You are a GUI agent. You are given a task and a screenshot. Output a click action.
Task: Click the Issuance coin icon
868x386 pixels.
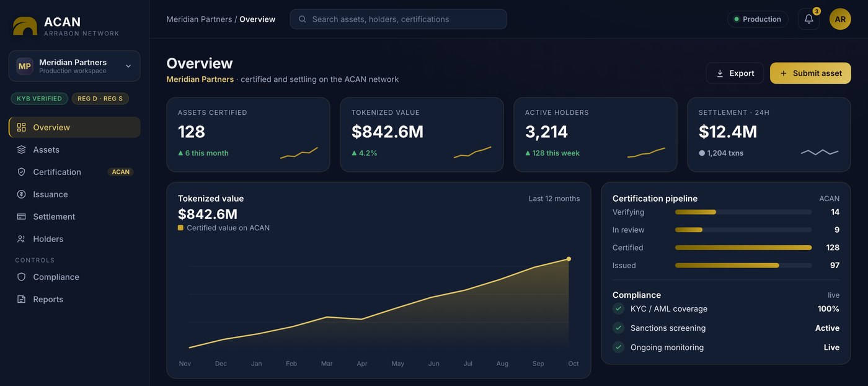[x=22, y=194]
